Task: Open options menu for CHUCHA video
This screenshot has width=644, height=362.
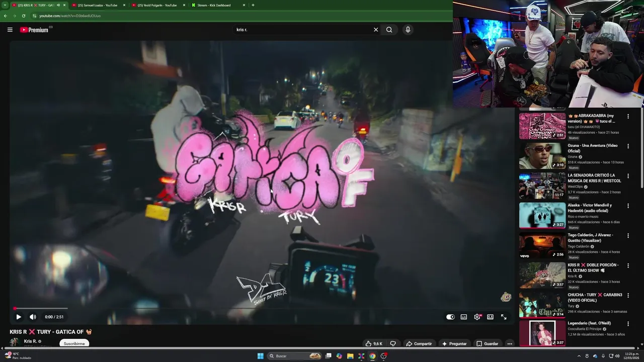Action: [628, 295]
